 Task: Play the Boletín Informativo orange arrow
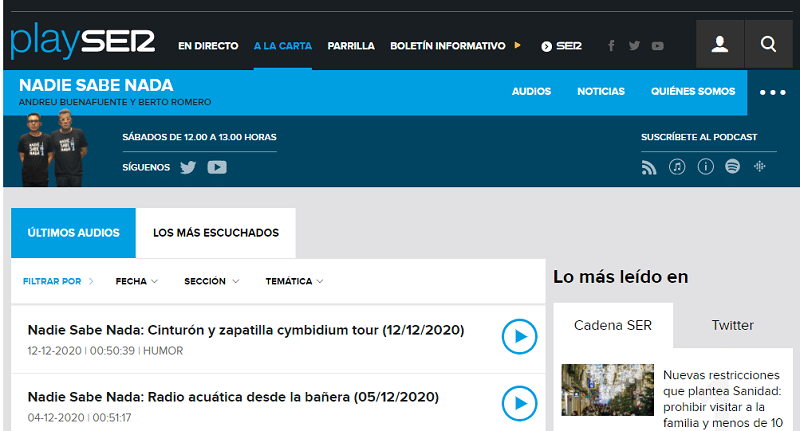[517, 45]
